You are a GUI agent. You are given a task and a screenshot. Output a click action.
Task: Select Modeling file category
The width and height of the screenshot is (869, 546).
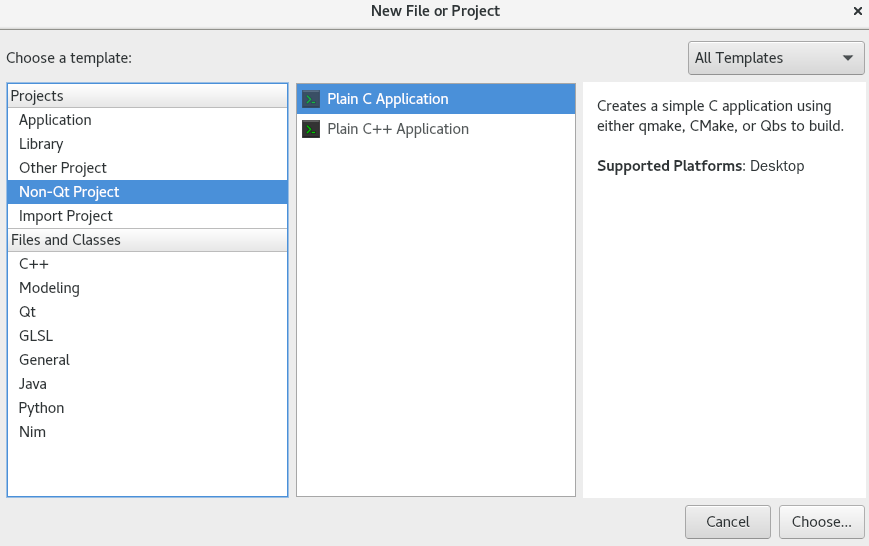point(147,288)
